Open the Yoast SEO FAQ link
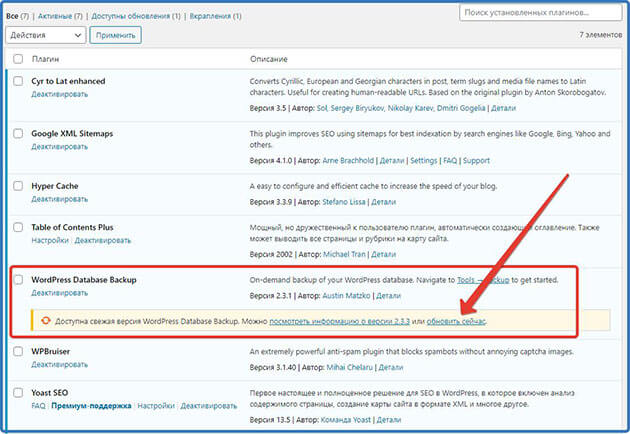 coord(38,406)
